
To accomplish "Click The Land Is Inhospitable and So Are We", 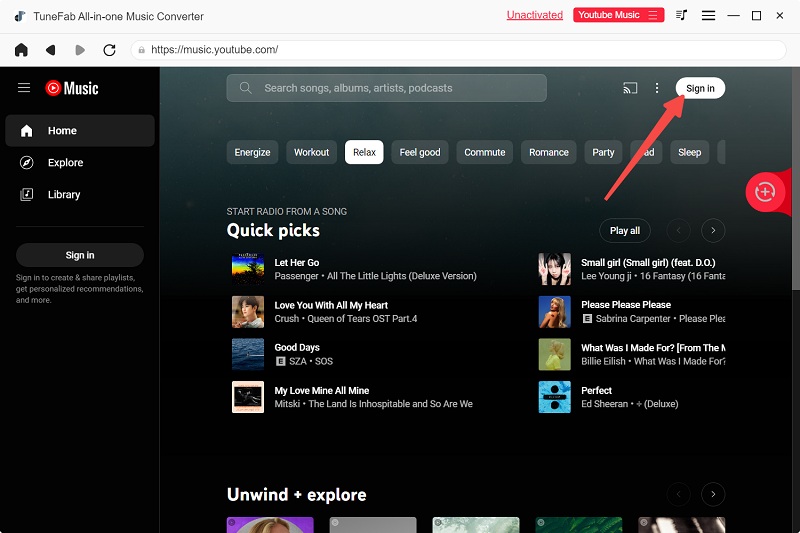I will coord(390,404).
